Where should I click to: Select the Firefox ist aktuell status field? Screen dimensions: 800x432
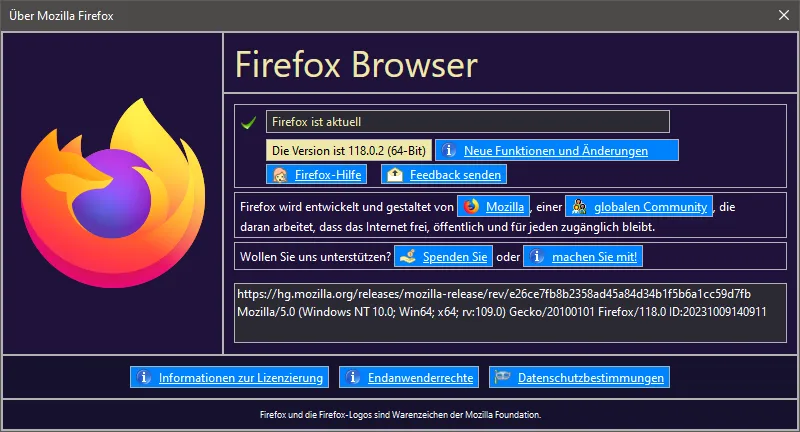pyautogui.click(x=467, y=122)
